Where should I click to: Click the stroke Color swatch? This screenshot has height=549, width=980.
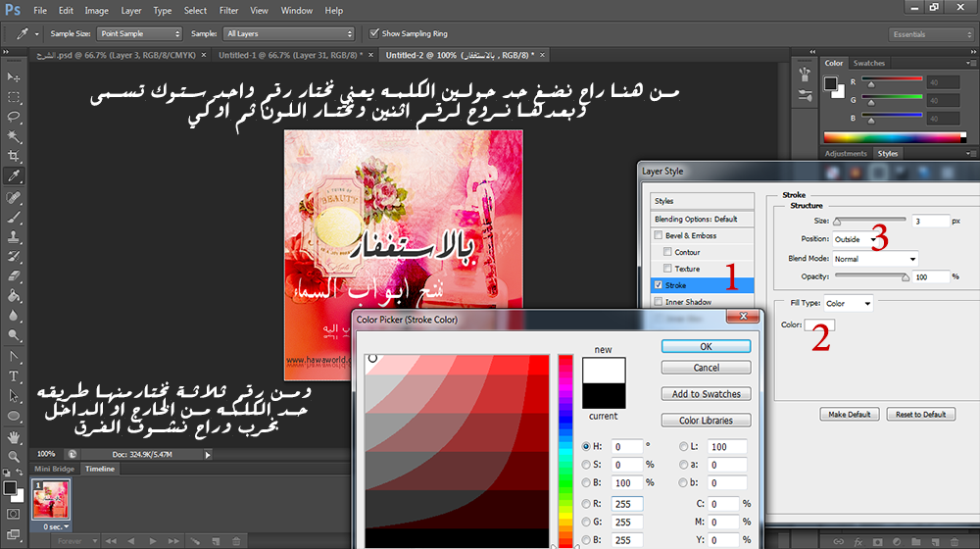tap(819, 325)
